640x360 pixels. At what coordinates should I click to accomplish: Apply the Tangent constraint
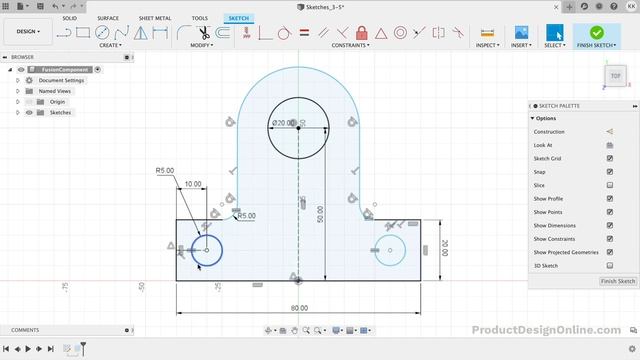click(x=284, y=33)
